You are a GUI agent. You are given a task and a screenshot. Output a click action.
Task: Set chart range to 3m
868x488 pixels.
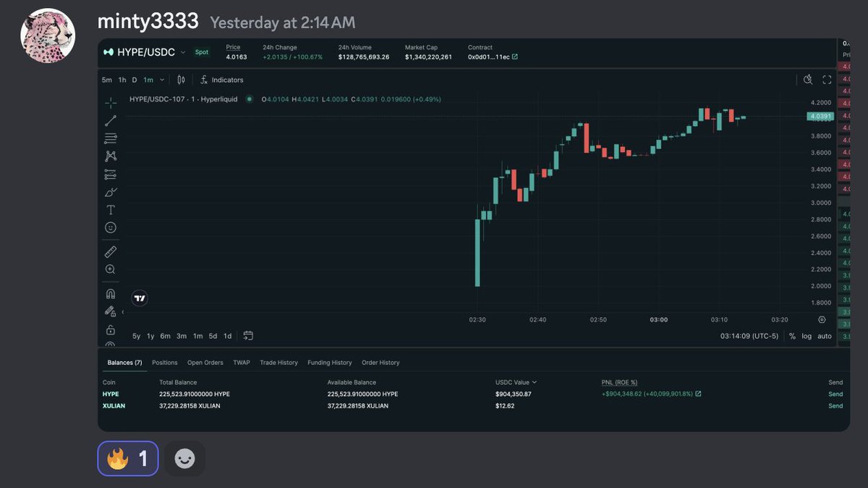pos(182,336)
